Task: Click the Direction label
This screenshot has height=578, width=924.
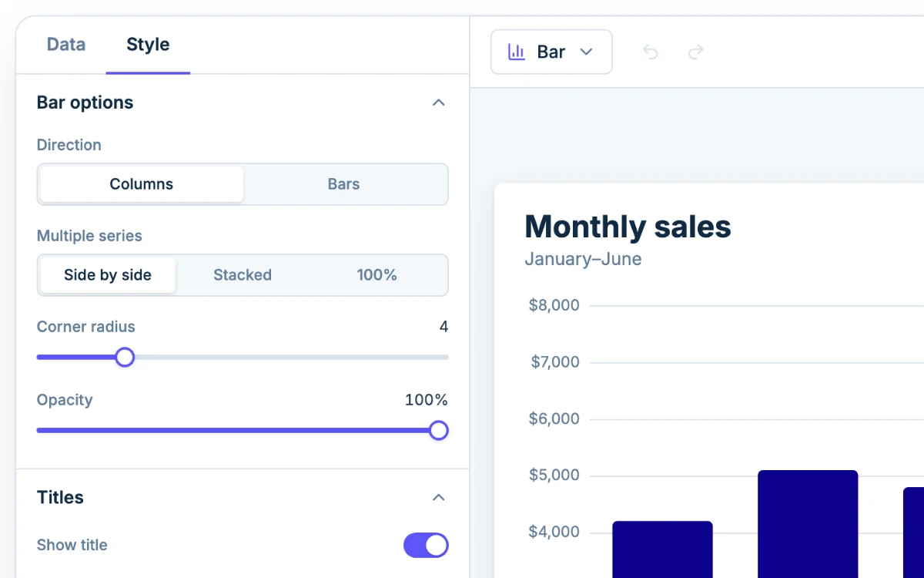Action: click(69, 145)
